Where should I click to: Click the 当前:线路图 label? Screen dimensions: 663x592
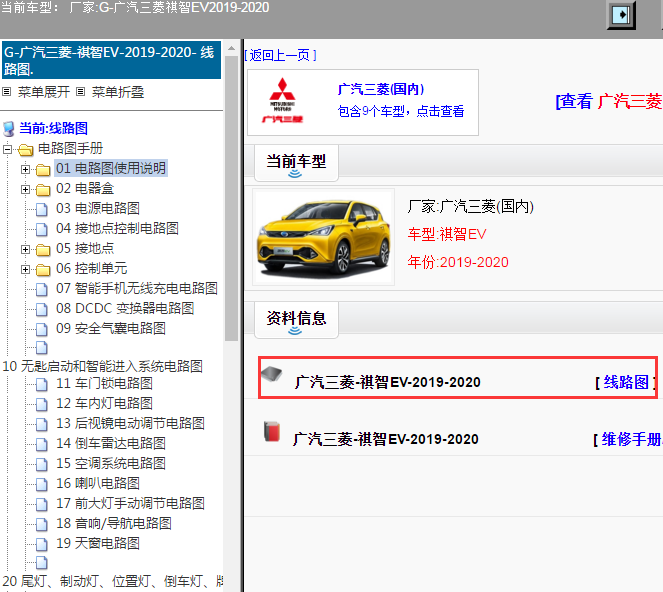(53, 128)
